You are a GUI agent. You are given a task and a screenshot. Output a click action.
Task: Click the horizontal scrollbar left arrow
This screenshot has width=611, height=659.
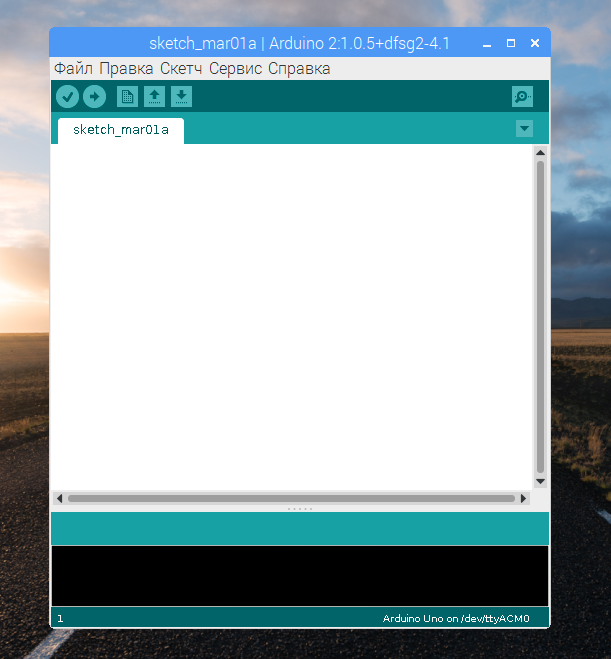(59, 498)
